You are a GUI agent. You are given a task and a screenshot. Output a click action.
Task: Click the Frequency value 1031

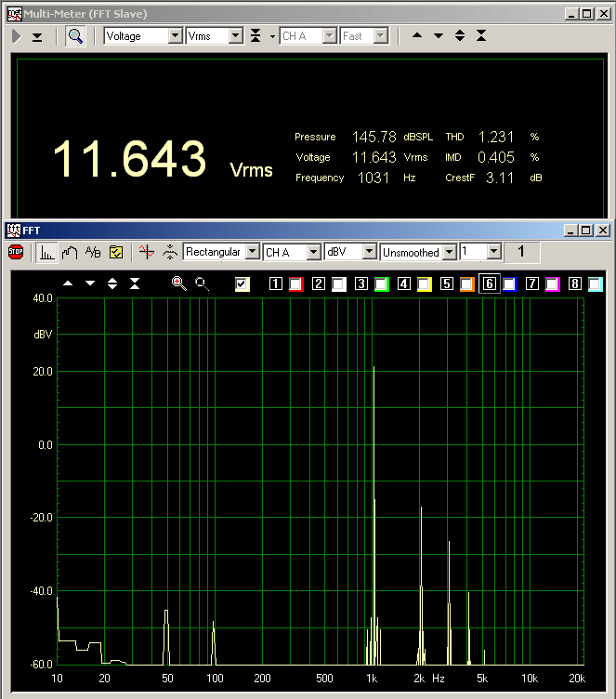click(374, 178)
